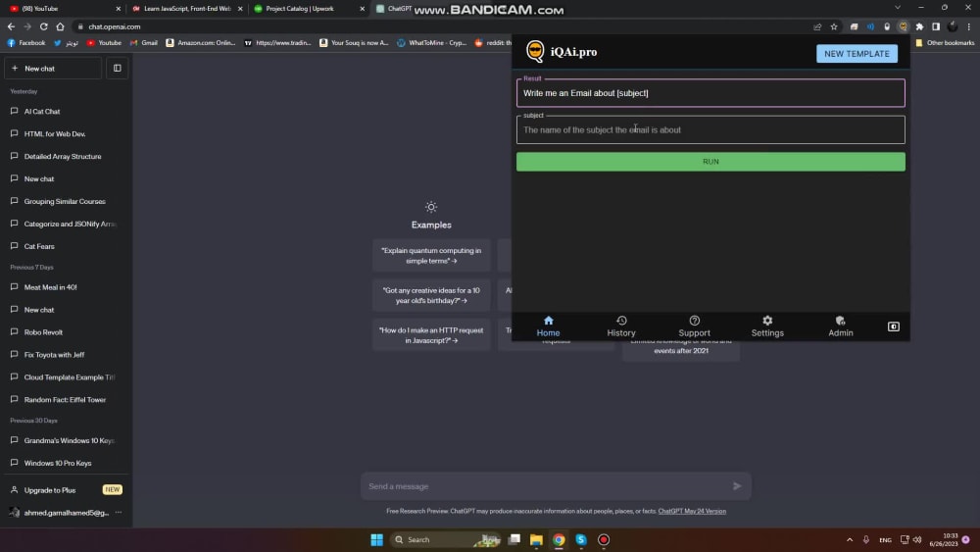The height and width of the screenshot is (552, 980).
Task: Open Skype from the taskbar
Action: click(x=581, y=539)
